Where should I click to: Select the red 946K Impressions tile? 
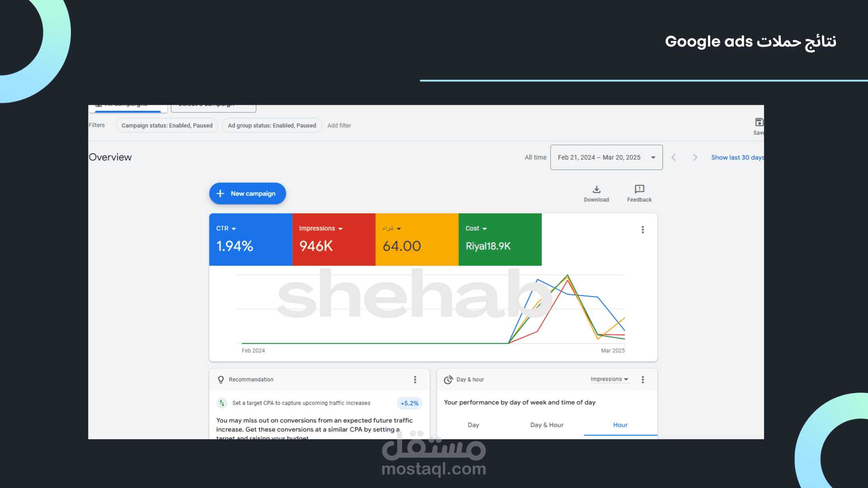coord(334,239)
